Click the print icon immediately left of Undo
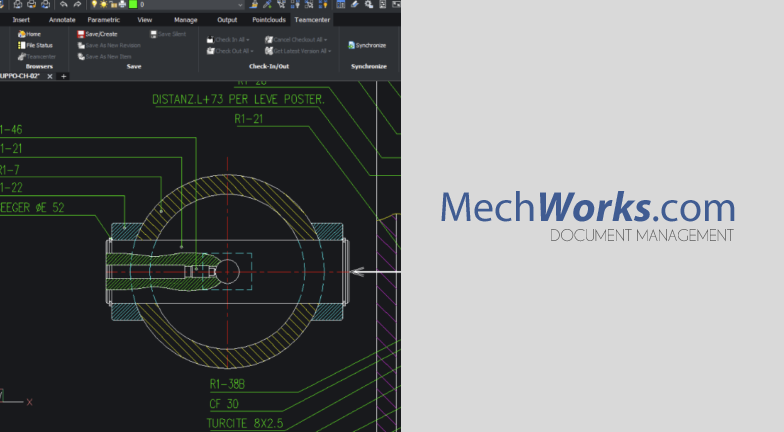 point(46,4)
